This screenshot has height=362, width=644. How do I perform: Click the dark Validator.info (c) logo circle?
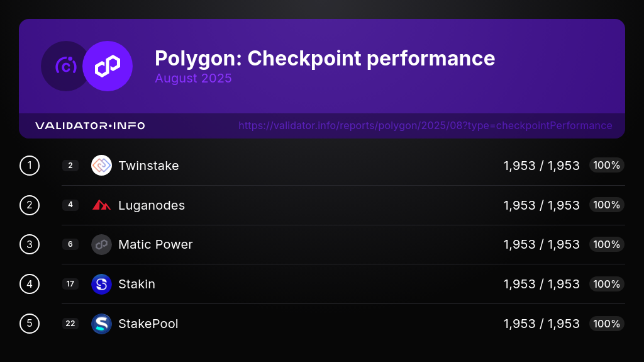point(64,66)
